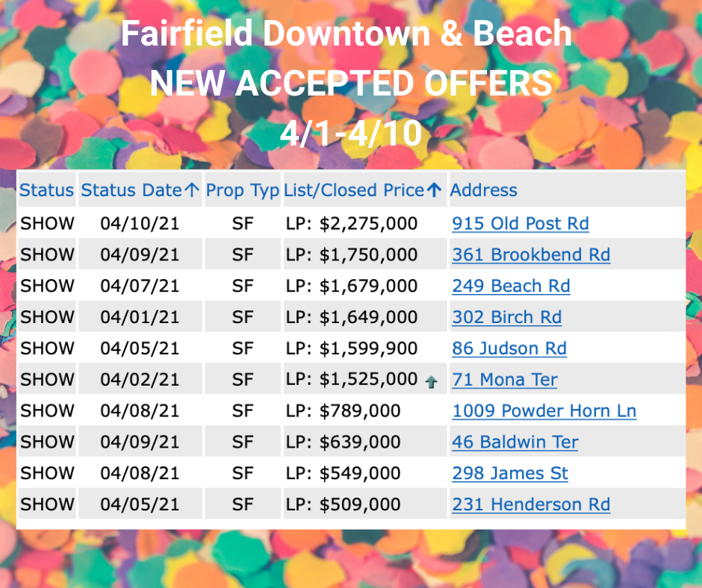Click the Address column header
702x588 pixels.
point(484,190)
